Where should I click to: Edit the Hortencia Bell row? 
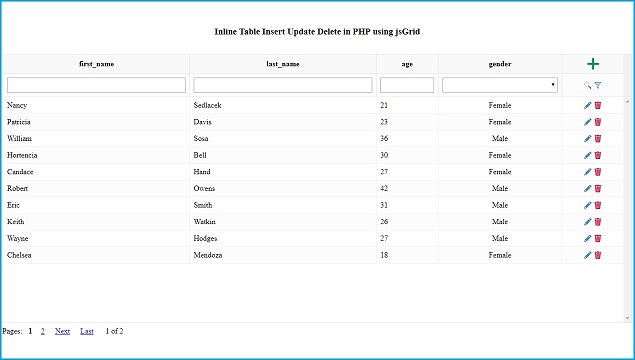[587, 155]
